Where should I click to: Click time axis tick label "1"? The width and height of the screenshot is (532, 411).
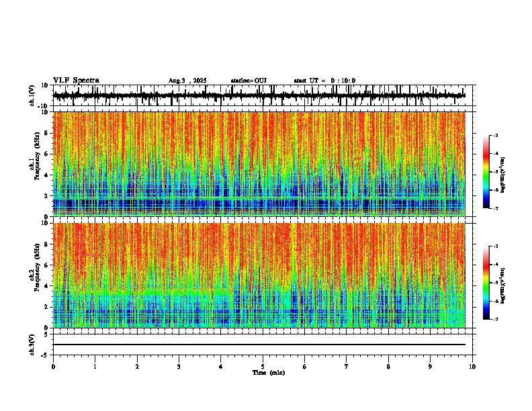pos(95,367)
